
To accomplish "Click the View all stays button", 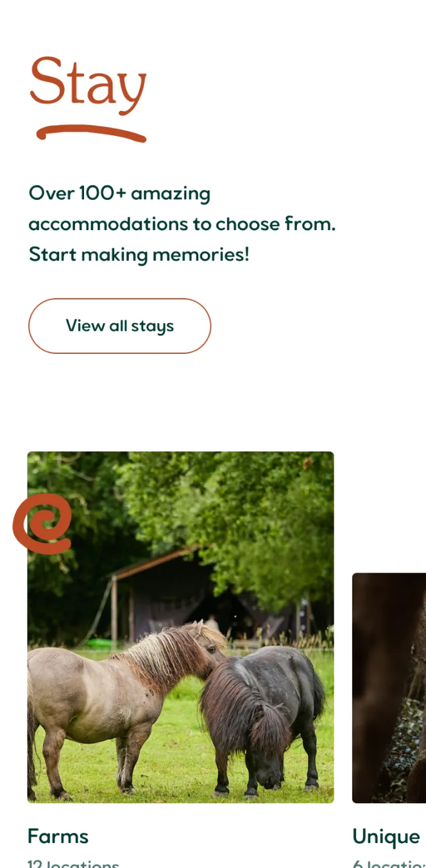I will pos(119,326).
